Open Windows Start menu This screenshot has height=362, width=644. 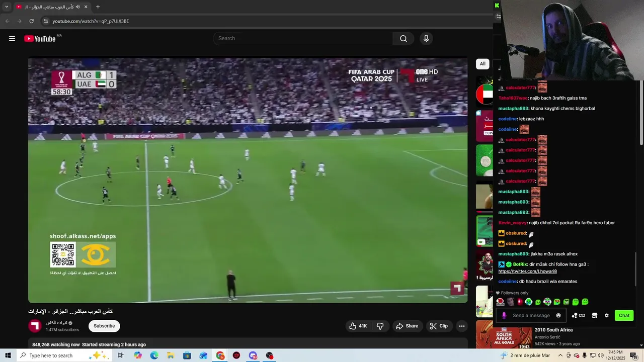click(8, 355)
